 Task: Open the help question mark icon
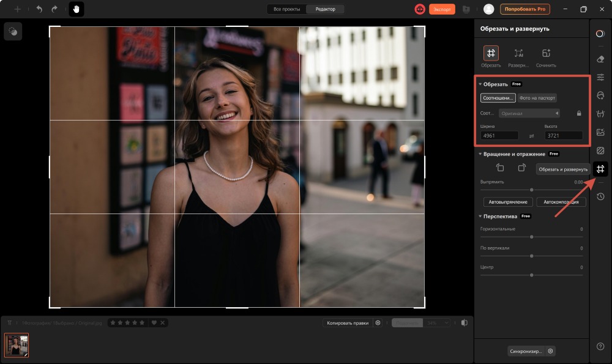click(600, 346)
